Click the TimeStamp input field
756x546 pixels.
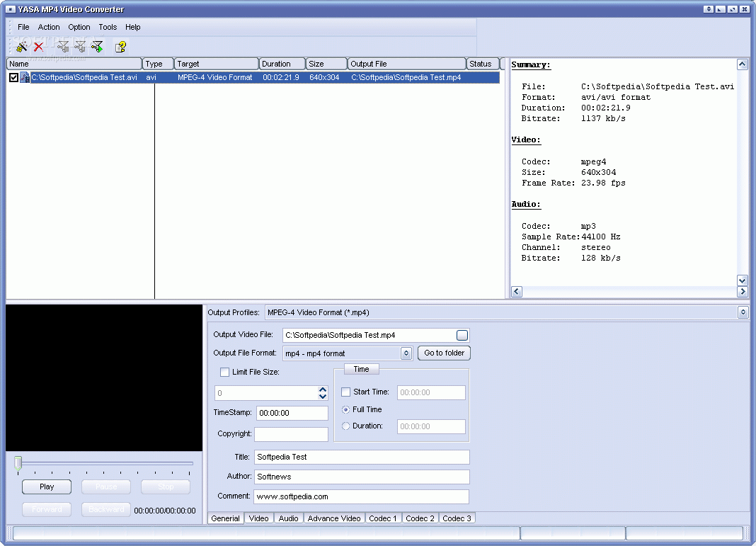coord(292,413)
